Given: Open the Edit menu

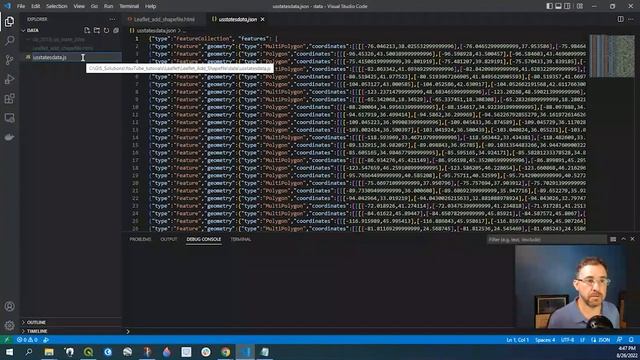Looking at the screenshot, I should point(36,6).
